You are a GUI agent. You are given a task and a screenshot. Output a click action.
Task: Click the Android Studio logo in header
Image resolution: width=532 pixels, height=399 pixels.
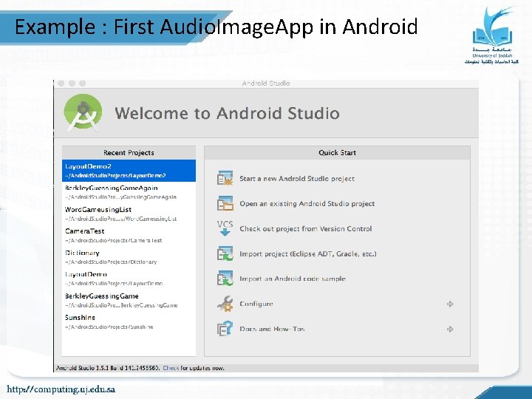point(83,112)
